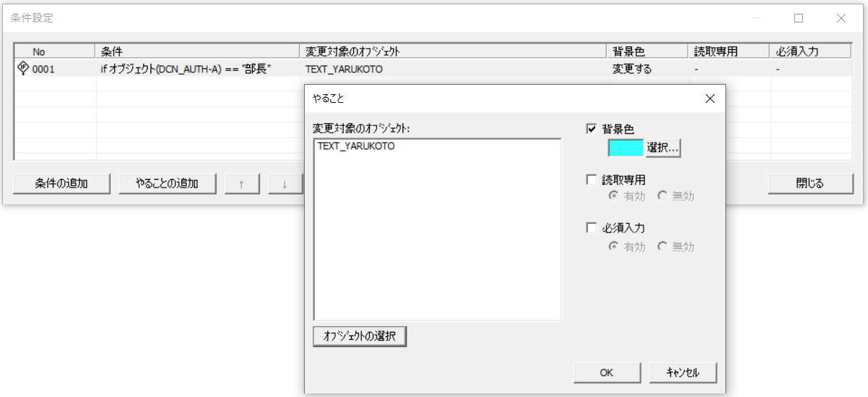Select 有効 radio under 必須入力
The width and height of the screenshot is (868, 397).
(x=613, y=247)
